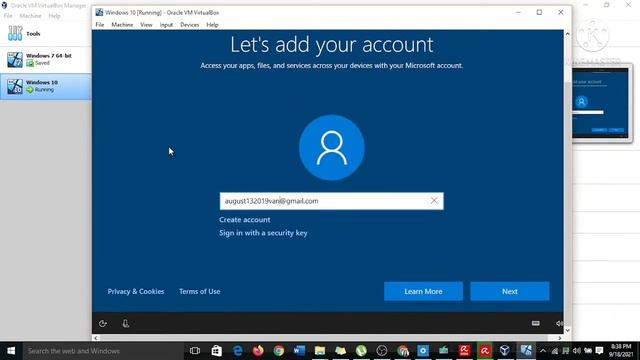Select the Windows 7 64-bit VM entry
Viewport: 640px width, 360px height.
click(46, 60)
